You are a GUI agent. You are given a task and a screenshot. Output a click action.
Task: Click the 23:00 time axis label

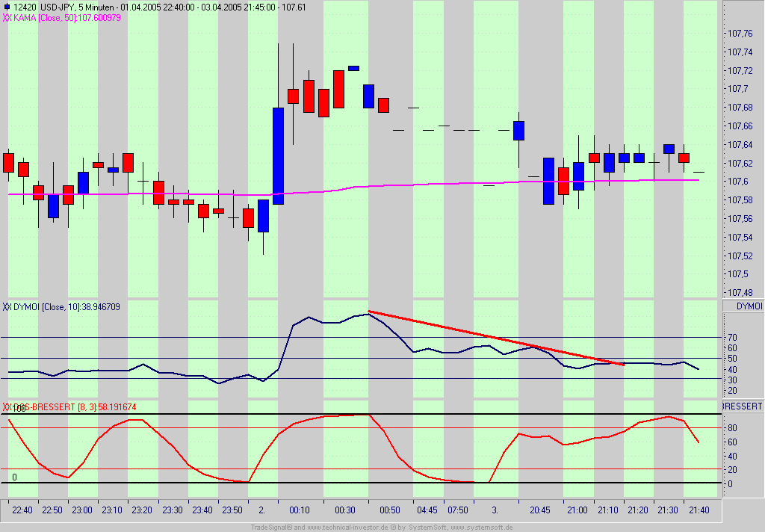point(82,510)
